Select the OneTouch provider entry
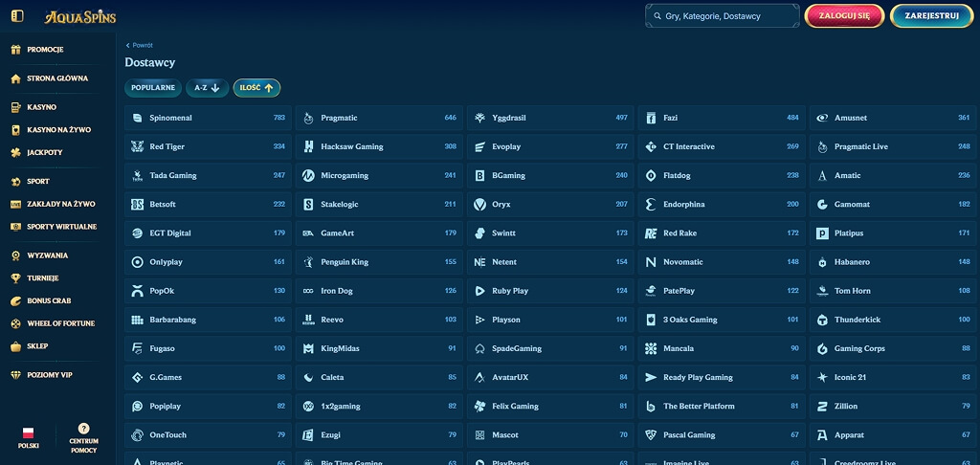 point(208,435)
